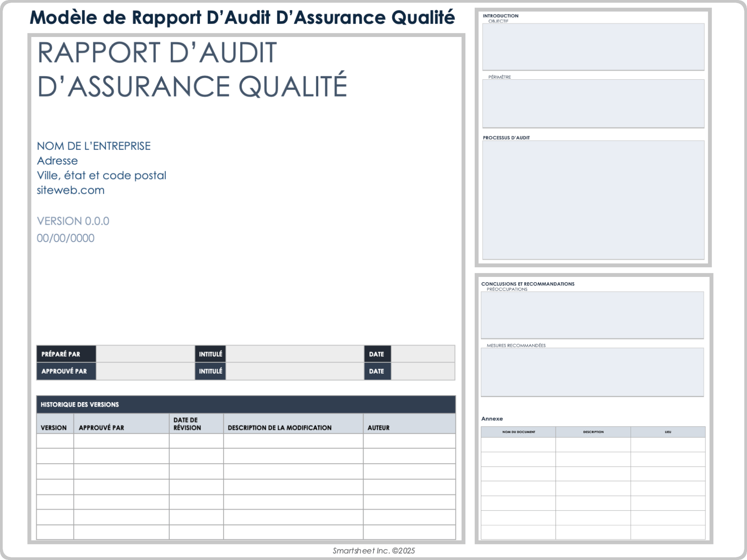Select the APPROUVÉ PAR field

coord(145,371)
